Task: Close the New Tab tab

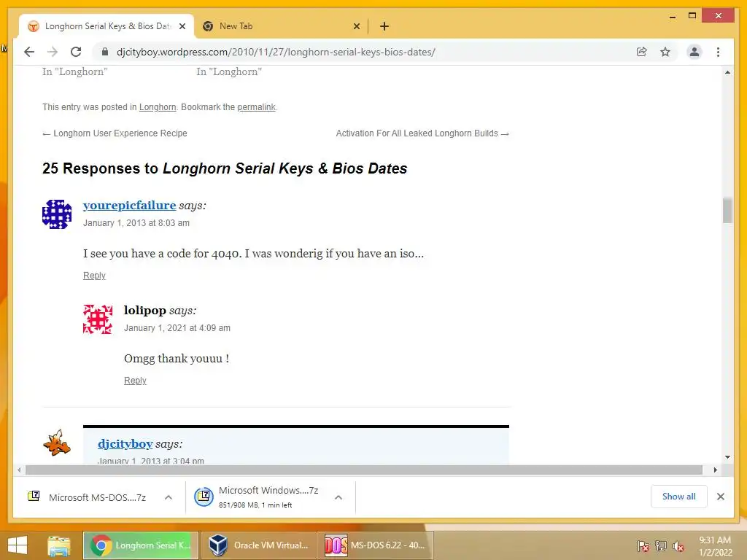Action: click(x=356, y=26)
